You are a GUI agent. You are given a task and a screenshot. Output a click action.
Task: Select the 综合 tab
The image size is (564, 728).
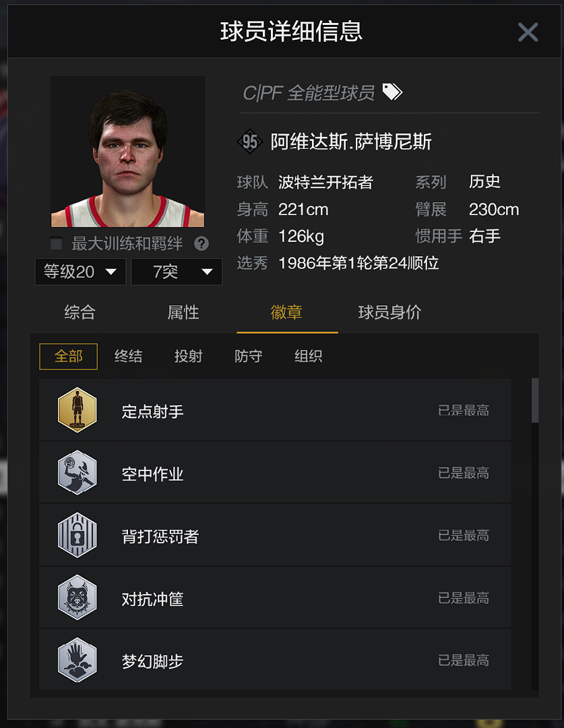(x=80, y=313)
